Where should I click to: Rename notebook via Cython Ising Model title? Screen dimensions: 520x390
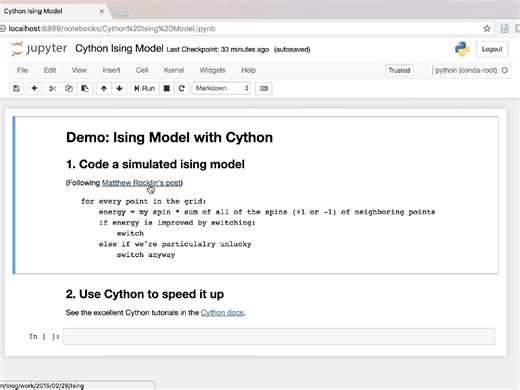pyautogui.click(x=119, y=49)
